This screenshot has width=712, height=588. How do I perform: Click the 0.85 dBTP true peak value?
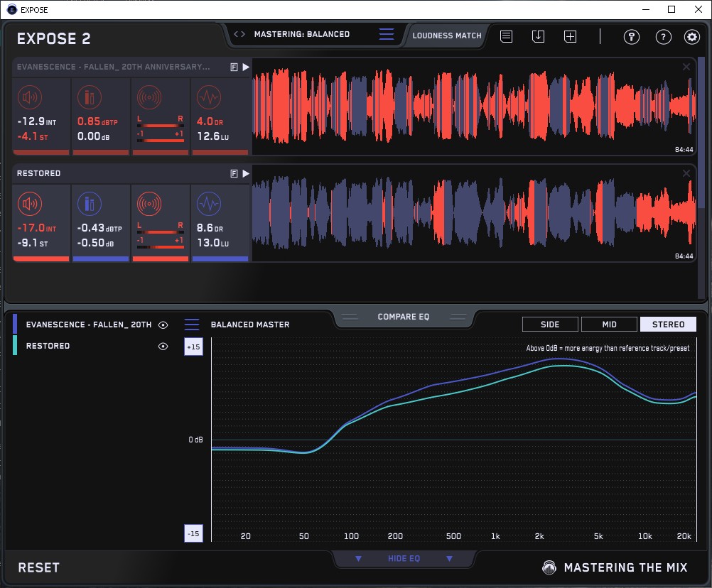(x=97, y=121)
